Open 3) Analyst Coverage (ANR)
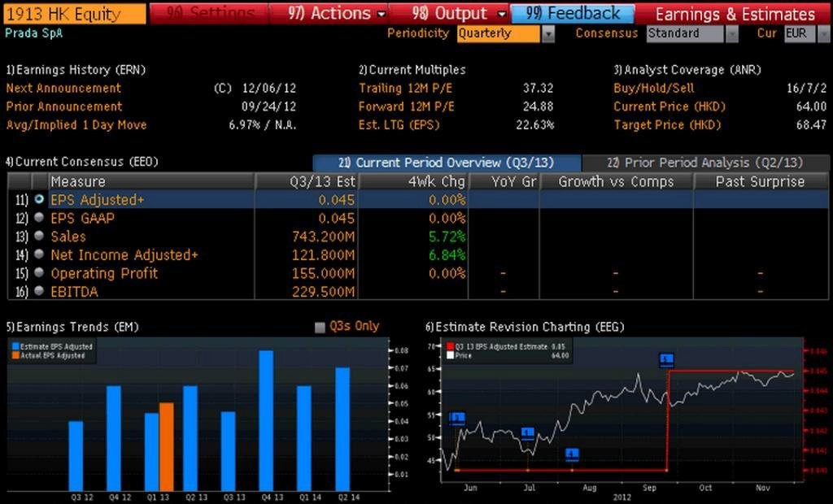833x504 pixels. (x=687, y=70)
